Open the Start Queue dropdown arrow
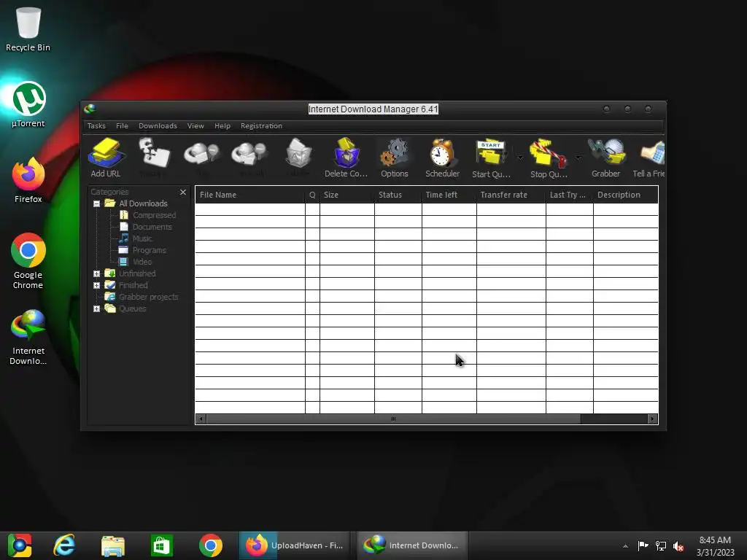This screenshot has height=560, width=747. pos(520,157)
